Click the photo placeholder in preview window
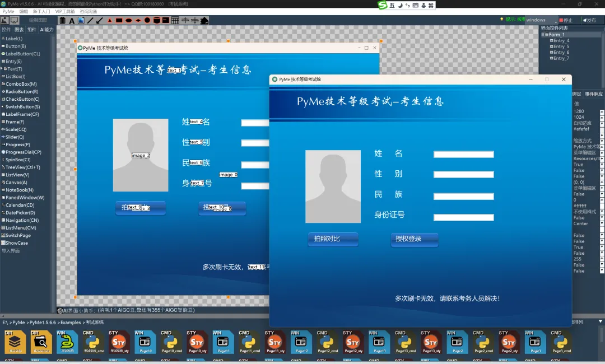Image resolution: width=605 pixels, height=364 pixels. click(333, 186)
